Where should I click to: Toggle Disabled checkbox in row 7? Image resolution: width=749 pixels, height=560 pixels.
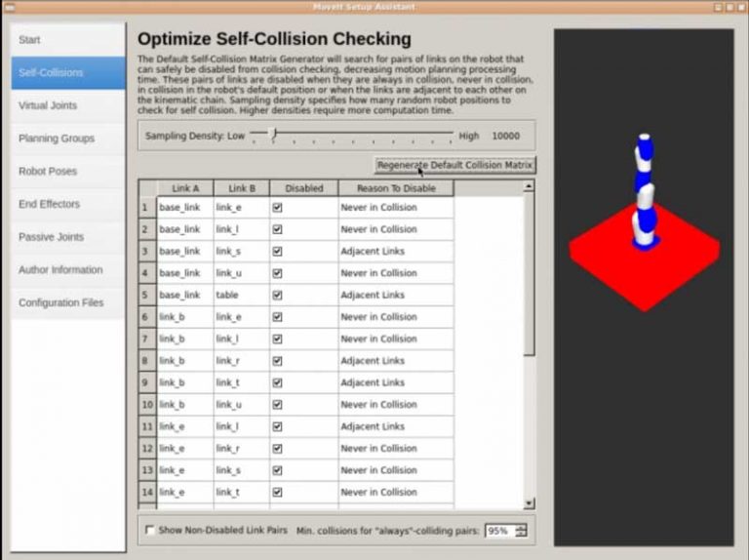[278, 340]
